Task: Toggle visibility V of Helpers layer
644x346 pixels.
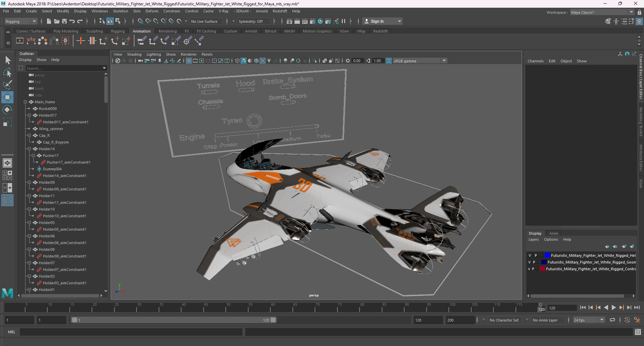Action: point(530,255)
